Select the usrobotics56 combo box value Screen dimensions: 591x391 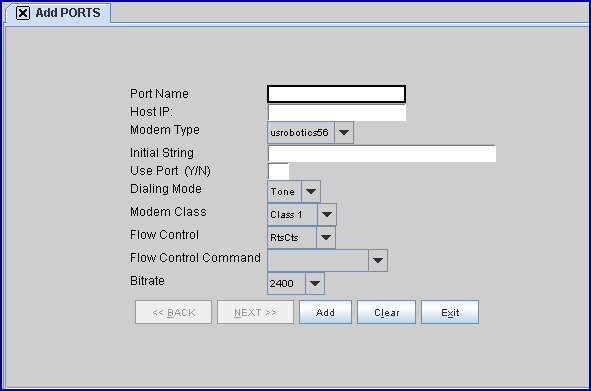(x=300, y=132)
